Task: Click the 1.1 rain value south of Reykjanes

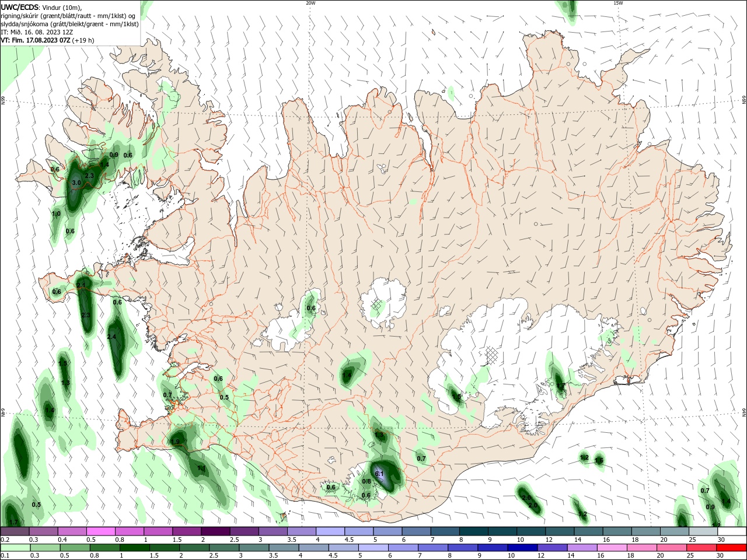Action: pyautogui.click(x=201, y=468)
